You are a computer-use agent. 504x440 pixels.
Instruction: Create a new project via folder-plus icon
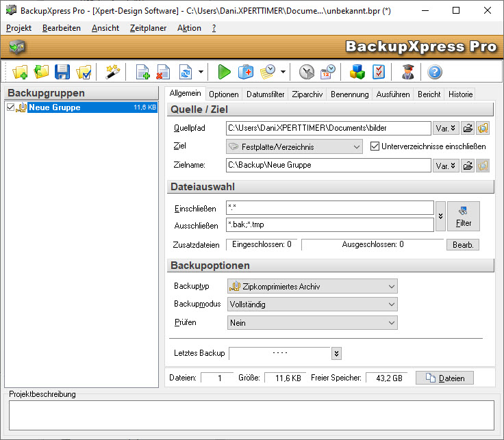[x=20, y=72]
